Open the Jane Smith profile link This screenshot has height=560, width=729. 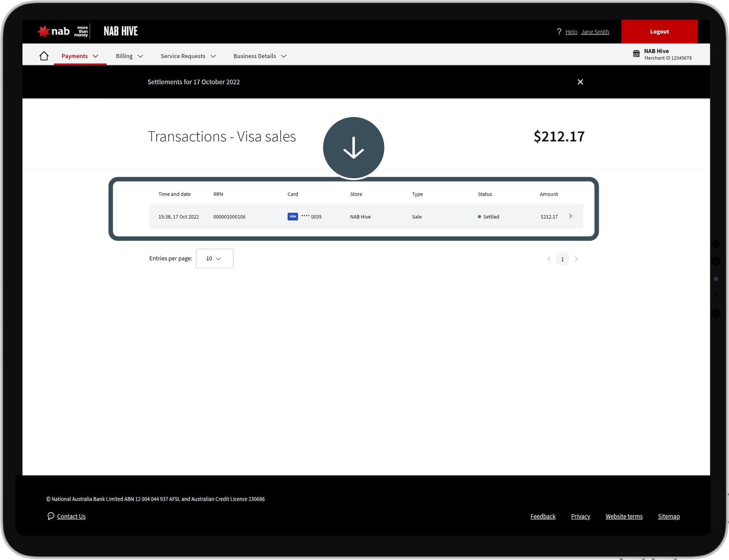(595, 32)
